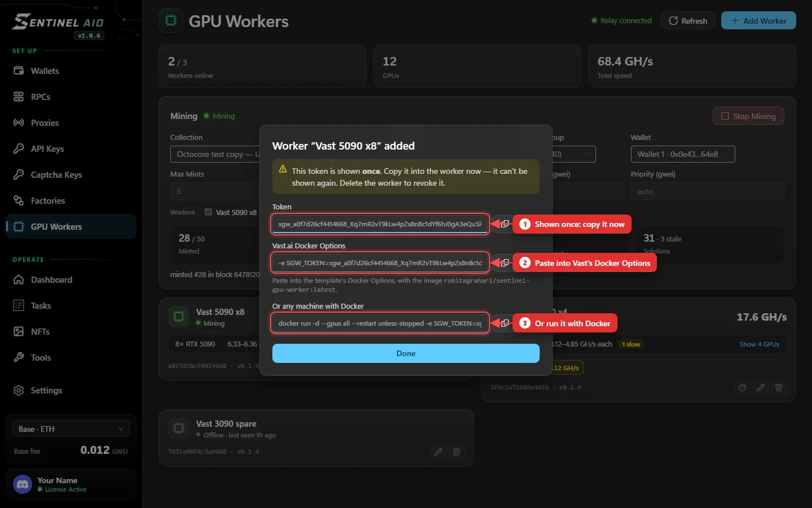Click the Token text field
The image size is (812, 508).
pyautogui.click(x=380, y=224)
